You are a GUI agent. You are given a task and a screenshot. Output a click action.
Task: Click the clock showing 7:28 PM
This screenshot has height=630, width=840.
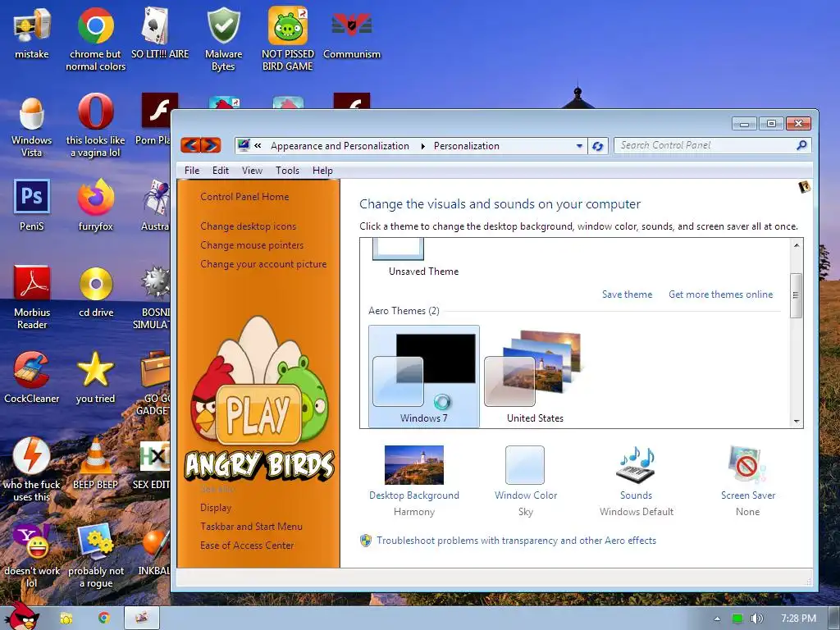[798, 619]
